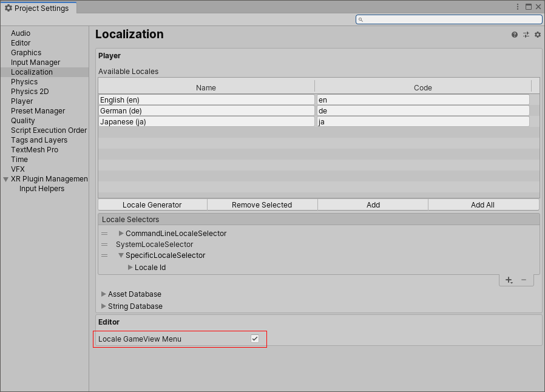
Task: Expand the Asset Database section
Action: tap(103, 294)
